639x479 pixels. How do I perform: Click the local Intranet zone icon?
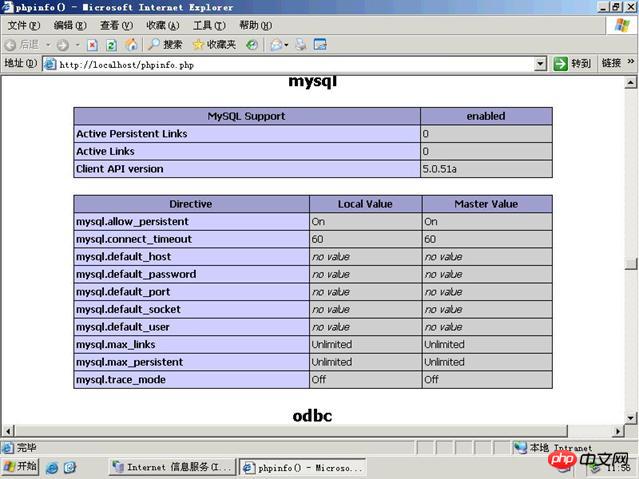(520, 448)
